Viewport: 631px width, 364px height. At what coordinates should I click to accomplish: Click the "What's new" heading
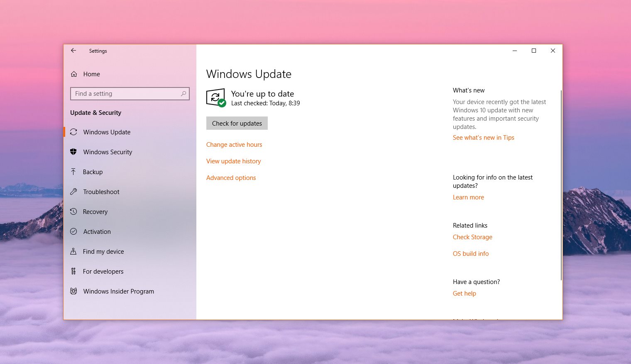[x=469, y=90]
